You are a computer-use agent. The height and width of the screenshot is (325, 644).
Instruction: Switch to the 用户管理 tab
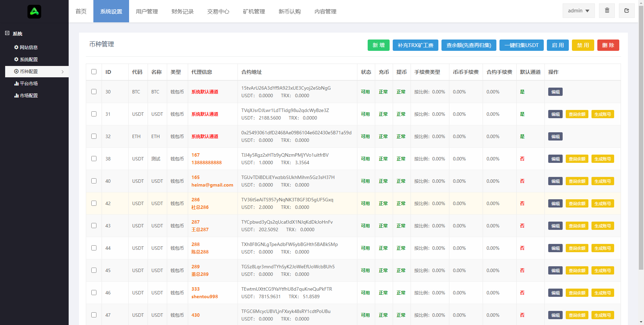click(147, 11)
